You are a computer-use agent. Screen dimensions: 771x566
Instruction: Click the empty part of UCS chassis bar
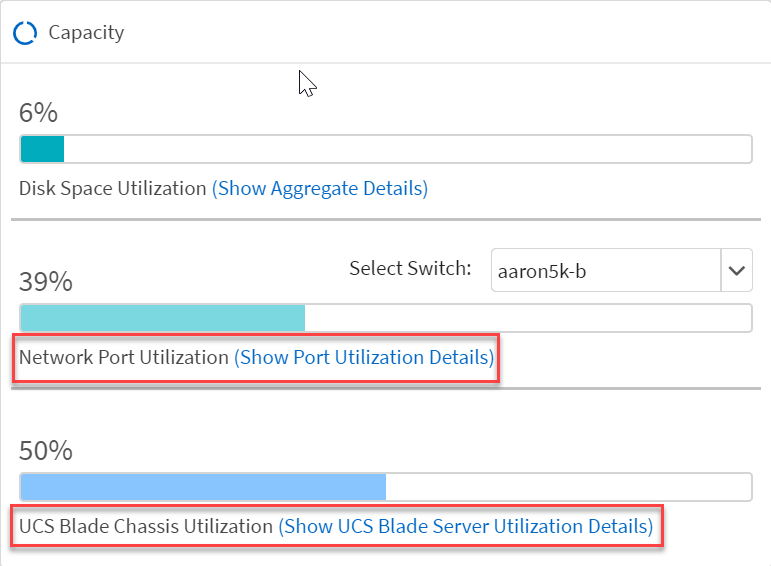pyautogui.click(x=568, y=487)
